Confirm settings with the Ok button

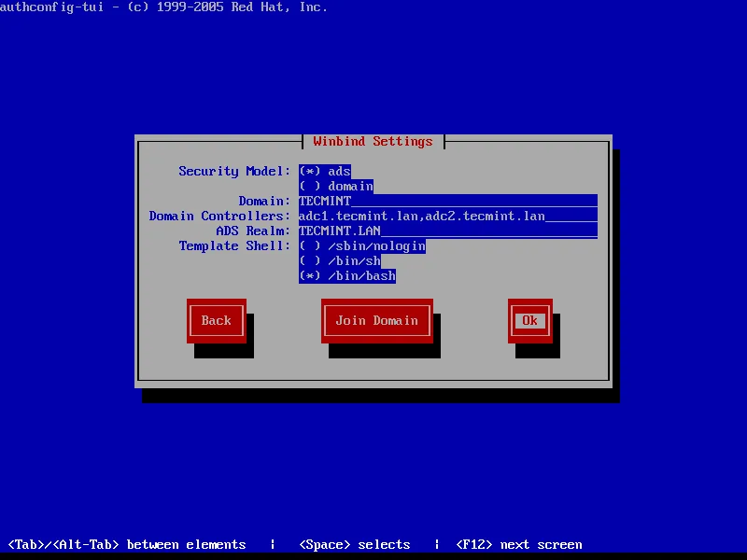[x=529, y=320]
